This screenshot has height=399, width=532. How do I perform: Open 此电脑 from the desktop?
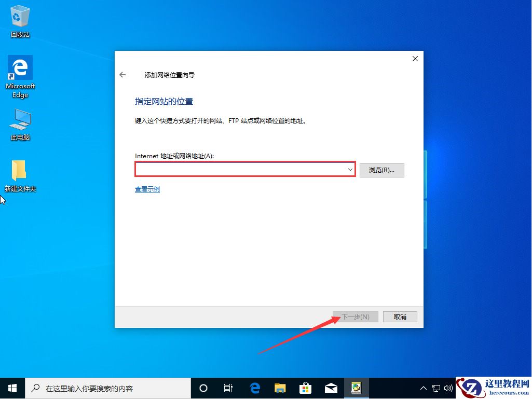tap(20, 119)
